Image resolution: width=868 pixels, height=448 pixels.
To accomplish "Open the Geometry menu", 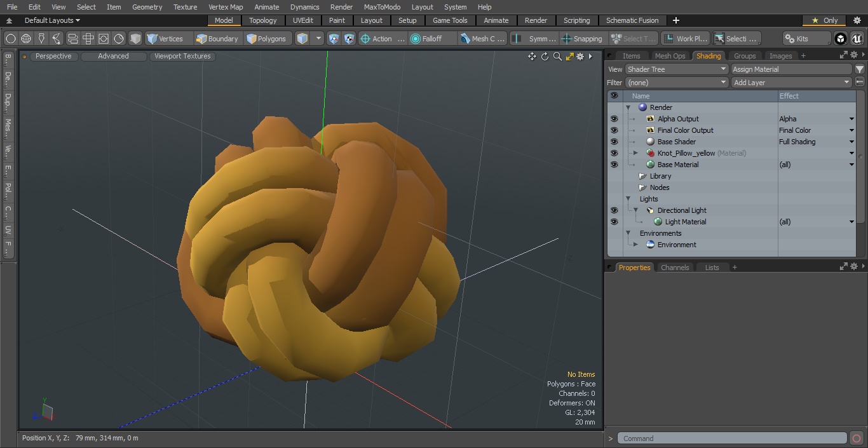I will point(147,7).
